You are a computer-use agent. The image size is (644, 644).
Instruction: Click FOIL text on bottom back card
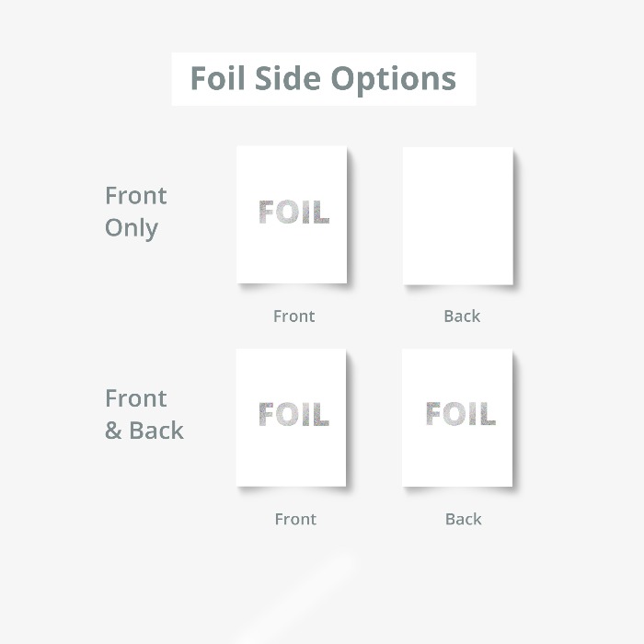coord(461,413)
